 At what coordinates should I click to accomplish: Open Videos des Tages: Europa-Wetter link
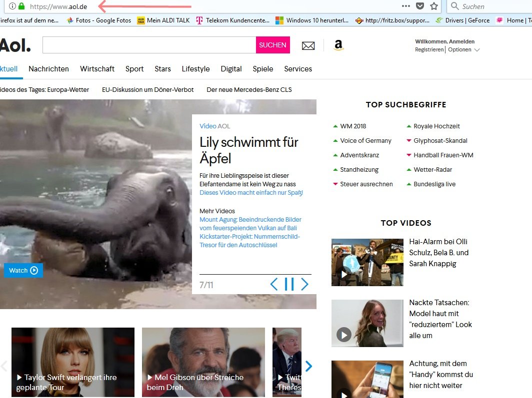point(44,90)
